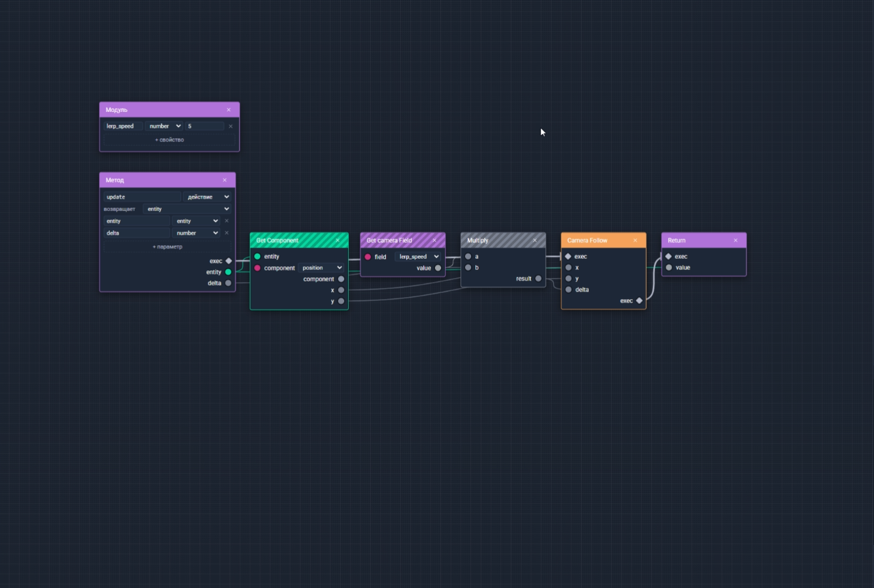The height and width of the screenshot is (588, 874).
Task: Open the действие method type dropdown
Action: [x=207, y=197]
